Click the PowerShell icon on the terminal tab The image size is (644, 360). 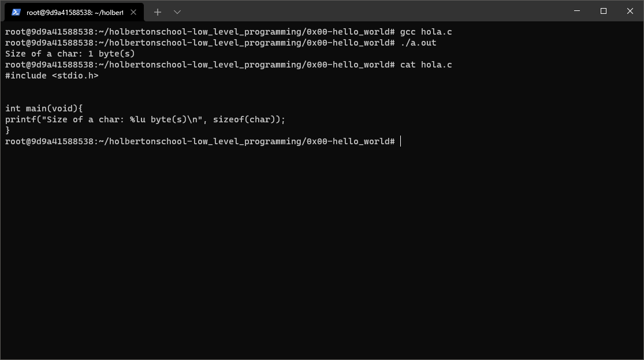click(x=14, y=12)
